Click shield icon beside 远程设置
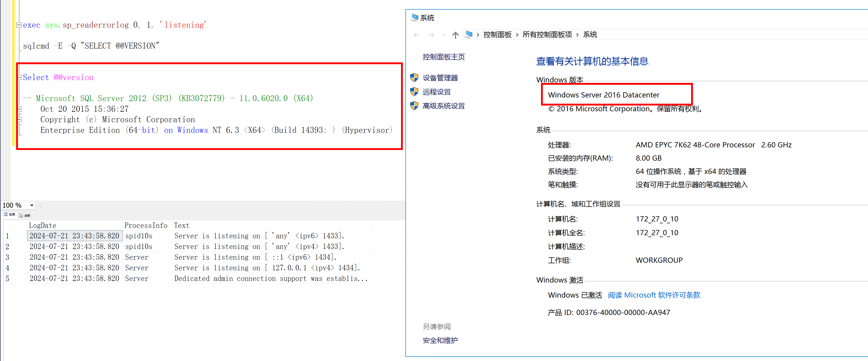 point(414,92)
